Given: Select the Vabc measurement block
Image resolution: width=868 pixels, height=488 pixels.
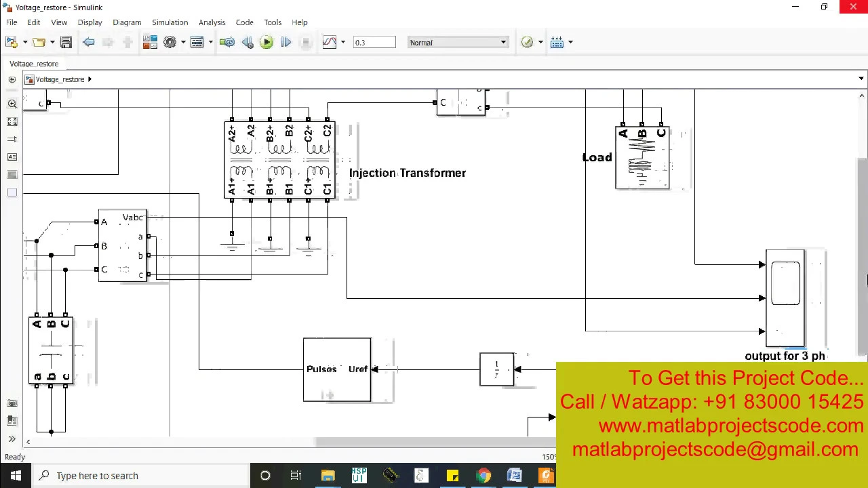Looking at the screenshot, I should (x=122, y=245).
